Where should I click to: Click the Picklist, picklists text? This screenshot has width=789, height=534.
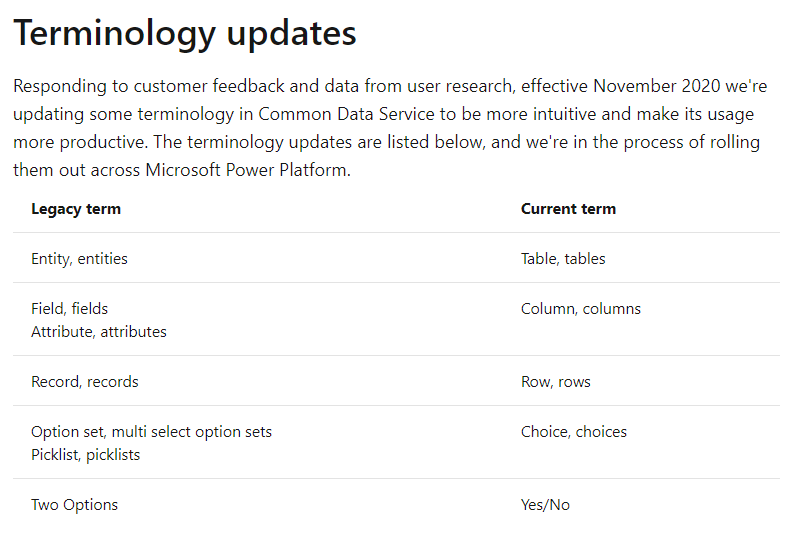(x=86, y=455)
